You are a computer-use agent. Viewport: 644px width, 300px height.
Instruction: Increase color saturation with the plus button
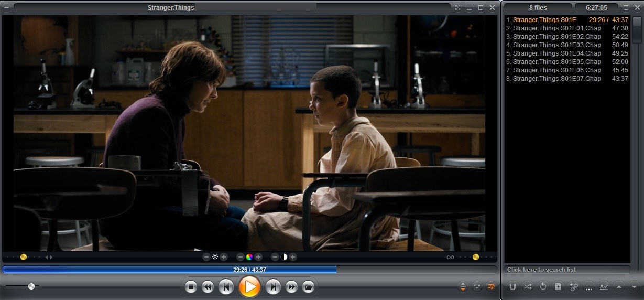tap(258, 257)
